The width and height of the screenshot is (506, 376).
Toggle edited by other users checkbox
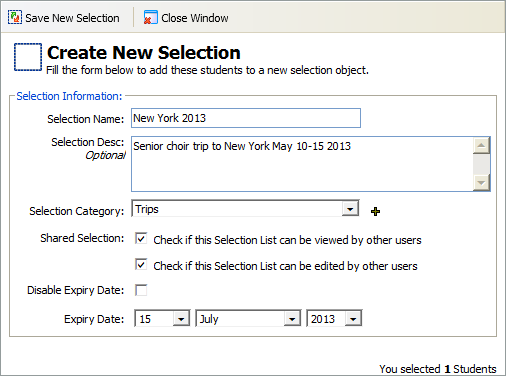click(x=141, y=265)
